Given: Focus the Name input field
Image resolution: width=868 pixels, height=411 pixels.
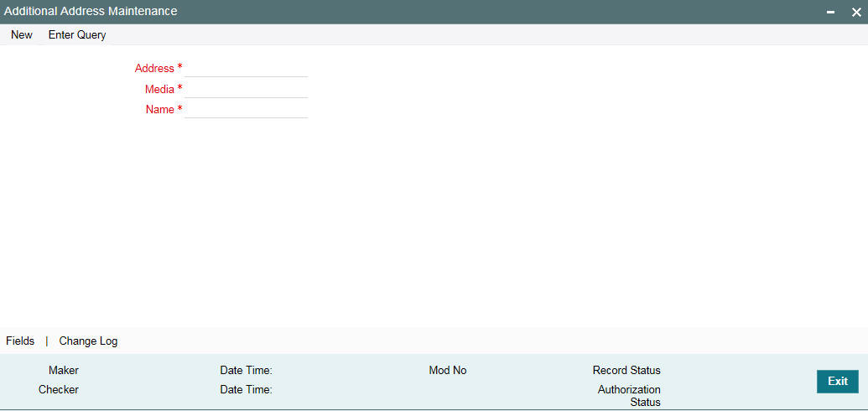Looking at the screenshot, I should pyautogui.click(x=246, y=110).
